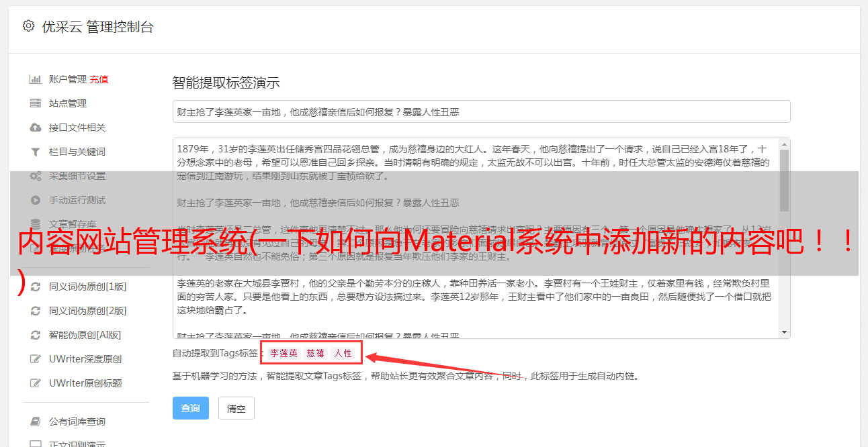This screenshot has height=447, width=868.
Task: Select the 站点管理 server icon
Action: (x=36, y=103)
